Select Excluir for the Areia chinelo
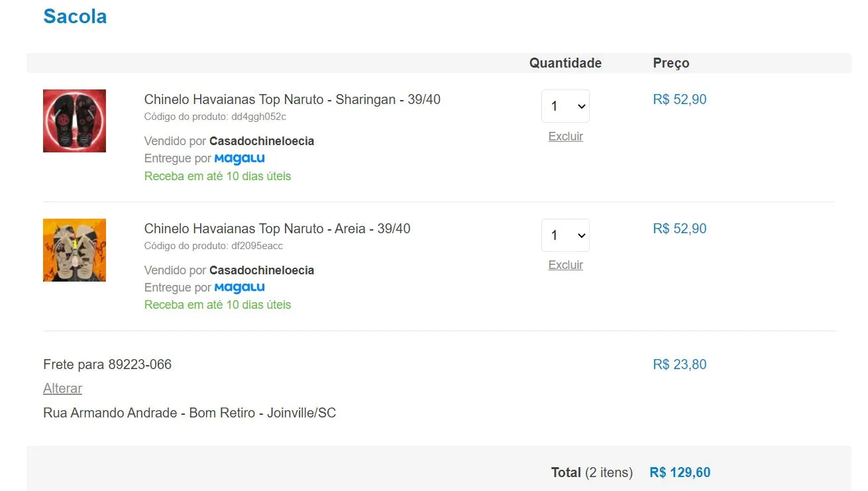This screenshot has width=868, height=491. click(x=565, y=264)
